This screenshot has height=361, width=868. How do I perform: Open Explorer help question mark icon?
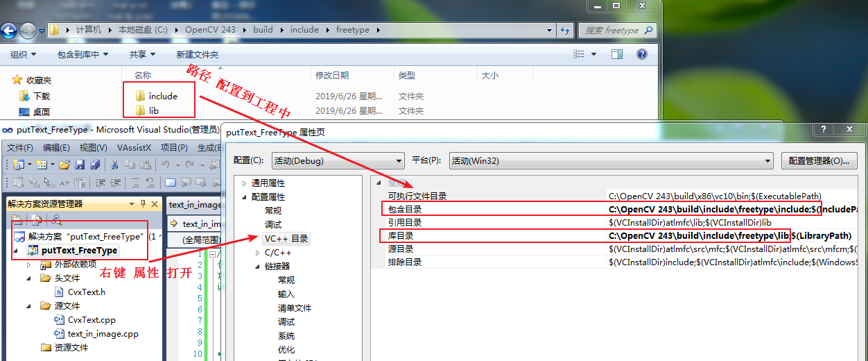[641, 54]
